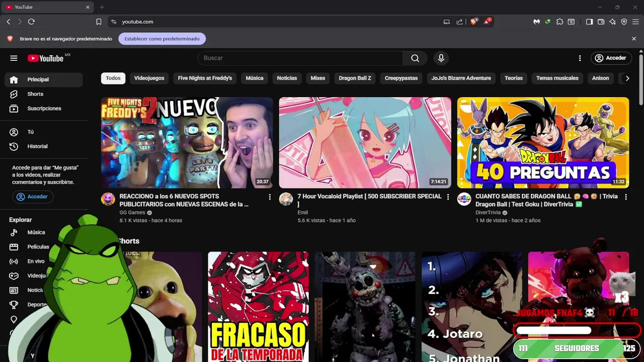Open the DiverTrivia channel avatar
644x362 pixels.
click(464, 199)
